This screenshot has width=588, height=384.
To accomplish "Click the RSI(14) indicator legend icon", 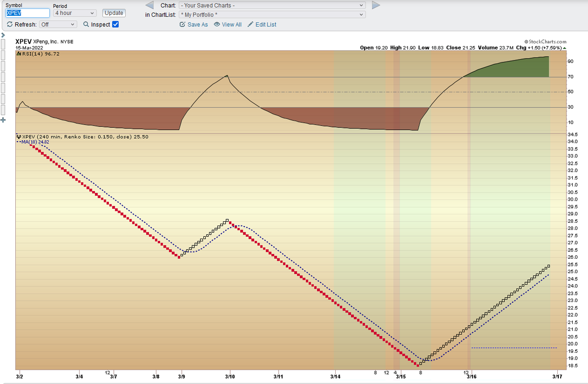I will tap(18, 54).
